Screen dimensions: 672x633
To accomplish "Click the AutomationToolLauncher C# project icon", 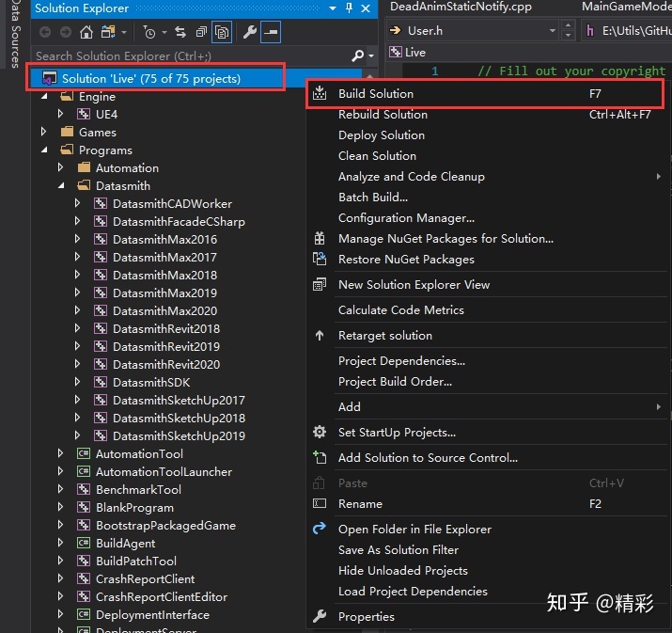I will tap(84, 472).
